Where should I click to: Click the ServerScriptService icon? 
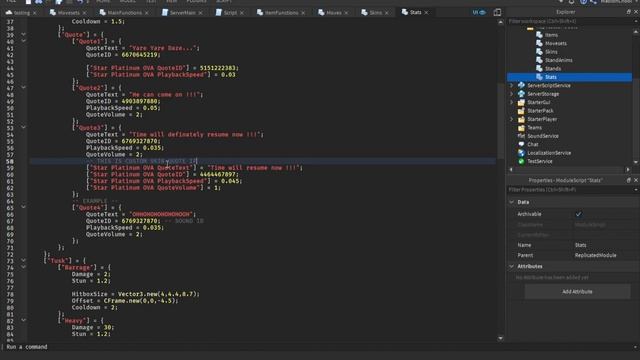click(521, 85)
